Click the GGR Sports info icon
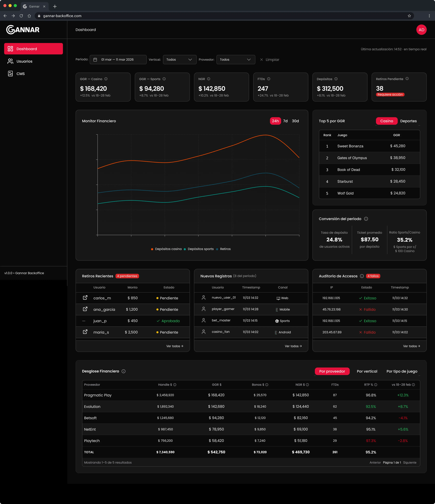The height and width of the screenshot is (504, 435). (x=164, y=79)
